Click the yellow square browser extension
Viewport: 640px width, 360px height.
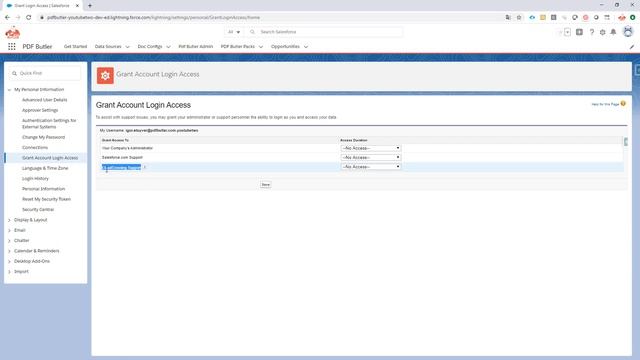542,18
